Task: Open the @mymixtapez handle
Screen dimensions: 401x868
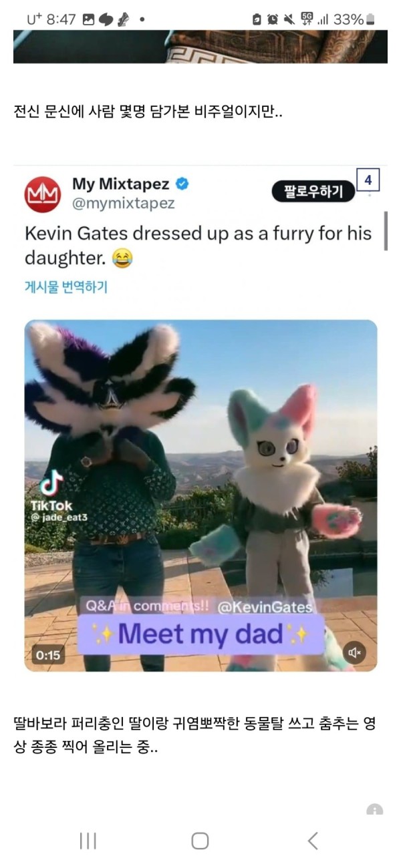Action: 124,204
